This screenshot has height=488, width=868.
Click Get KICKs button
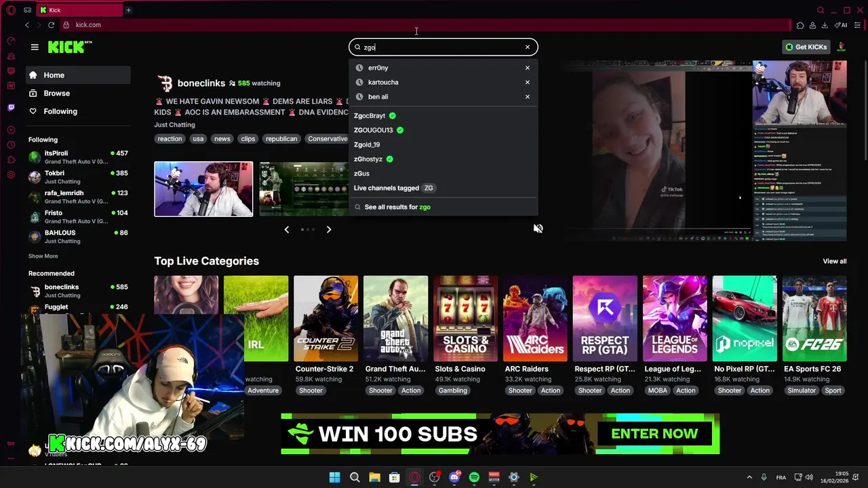point(806,47)
